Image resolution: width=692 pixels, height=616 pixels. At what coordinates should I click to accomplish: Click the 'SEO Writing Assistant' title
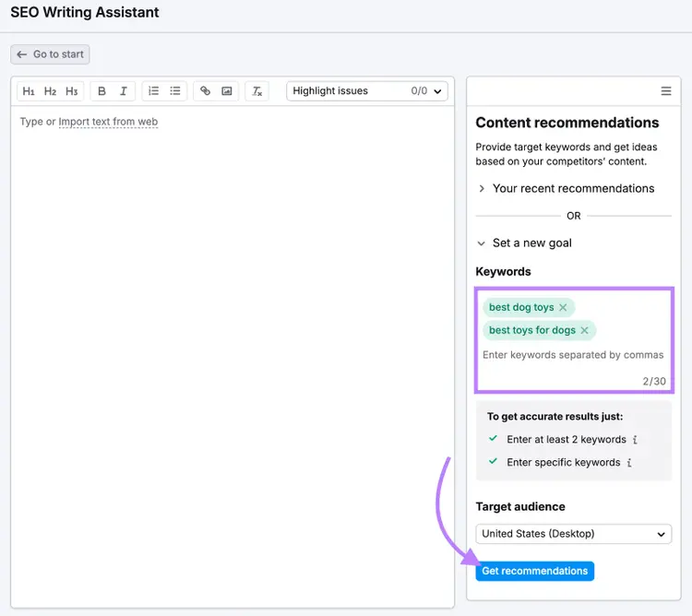point(85,12)
